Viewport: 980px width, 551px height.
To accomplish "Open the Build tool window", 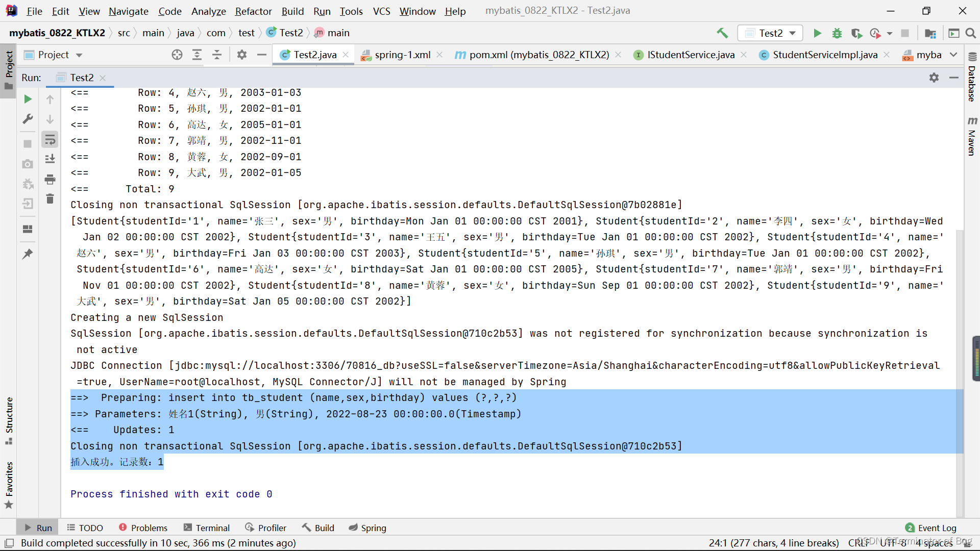I will point(318,528).
